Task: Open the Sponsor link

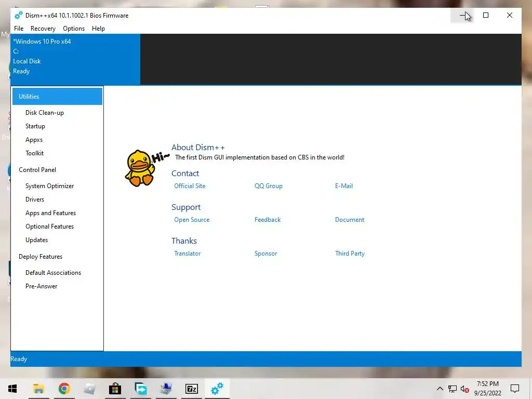Action: 265,254
